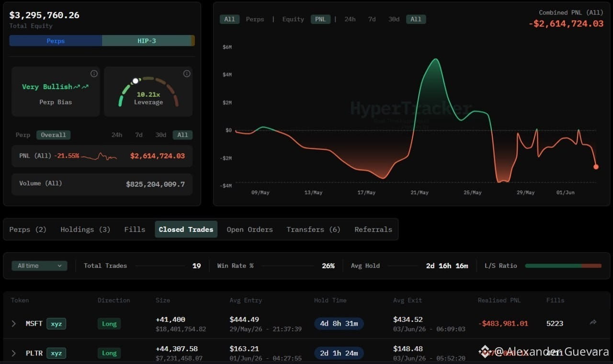Viewport: 613px width, 364px height.
Task: Set stats panel range to 24h
Action: coord(117,135)
